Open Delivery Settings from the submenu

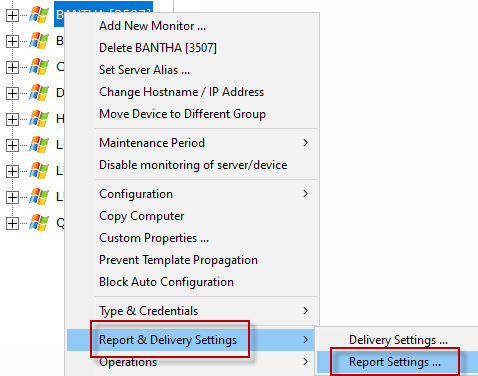398,340
